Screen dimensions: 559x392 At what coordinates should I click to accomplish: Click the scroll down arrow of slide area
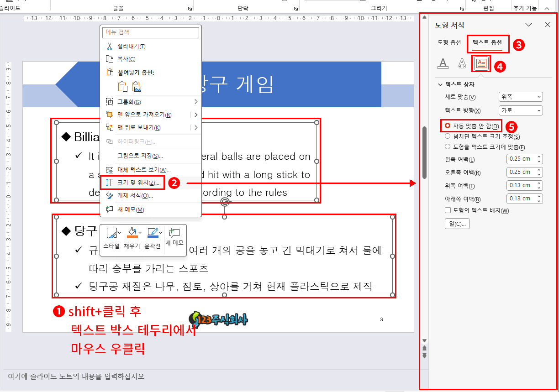[x=424, y=341]
